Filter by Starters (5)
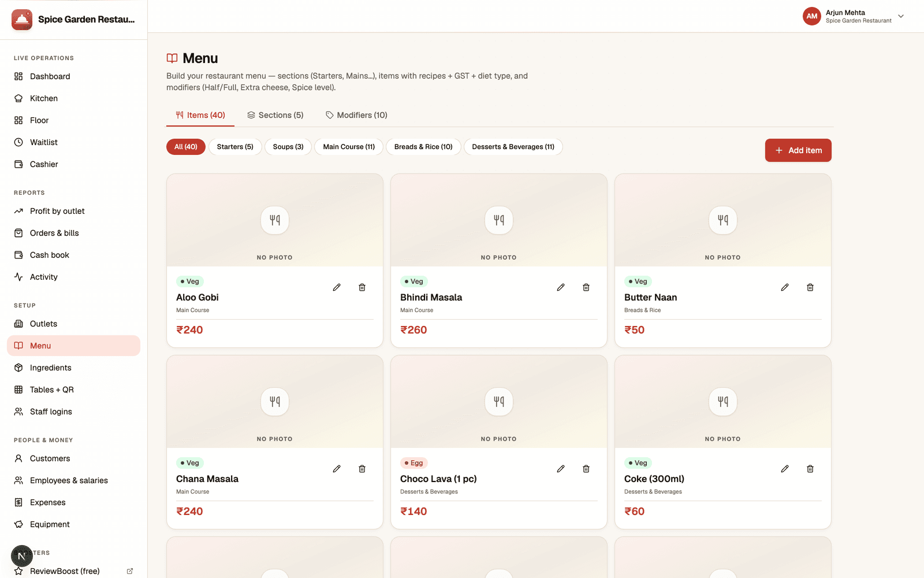Image resolution: width=924 pixels, height=578 pixels. pos(235,147)
